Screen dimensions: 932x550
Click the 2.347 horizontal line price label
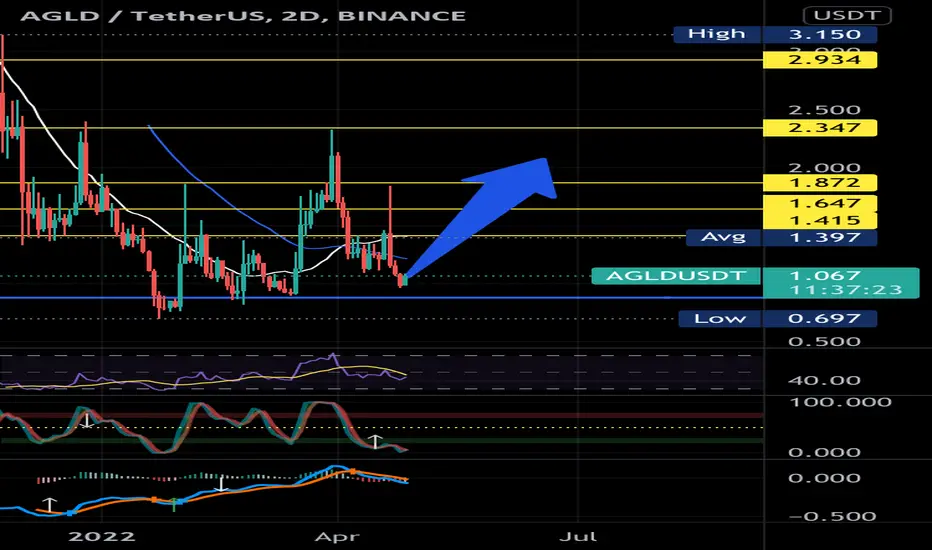820,127
